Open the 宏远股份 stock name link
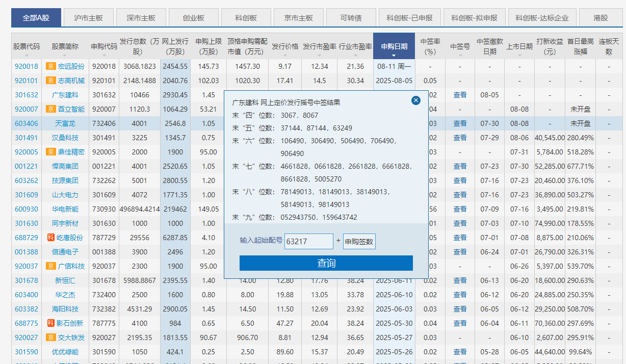Screen dimensions: 626x364 tap(71, 66)
